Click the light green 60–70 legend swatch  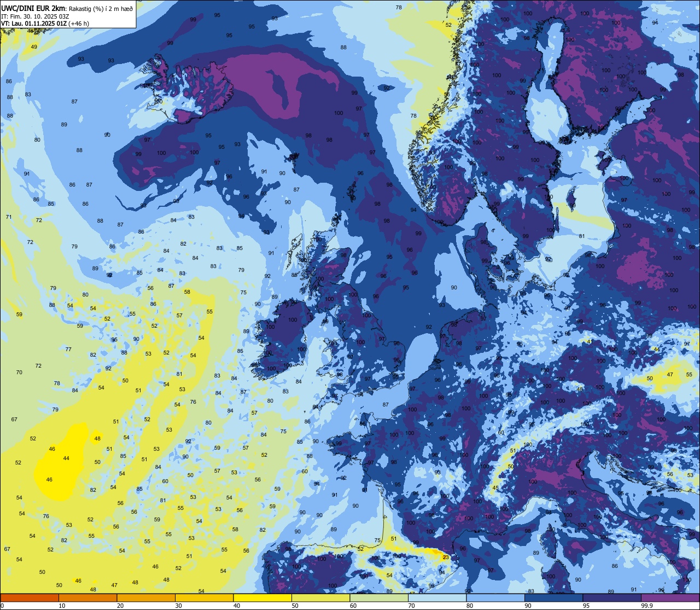pos(379,597)
